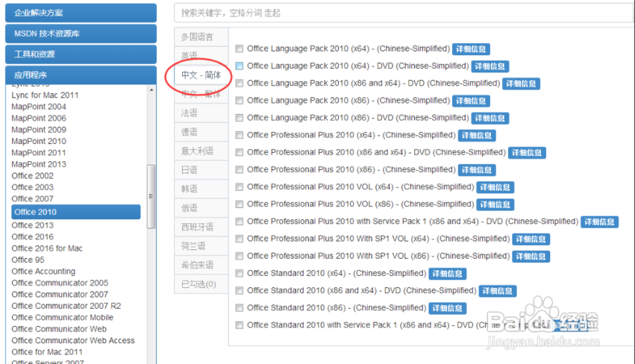The image size is (635, 364).
Task: Open the 德语 language tab
Action: 201,132
